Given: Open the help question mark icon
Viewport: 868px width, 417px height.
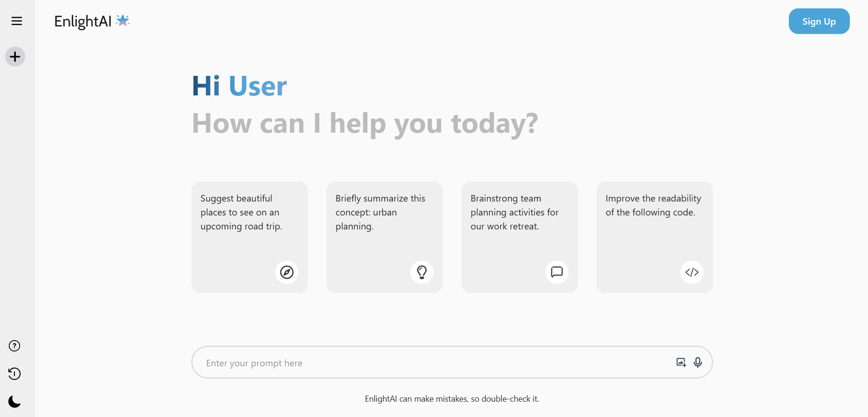Looking at the screenshot, I should tap(15, 346).
